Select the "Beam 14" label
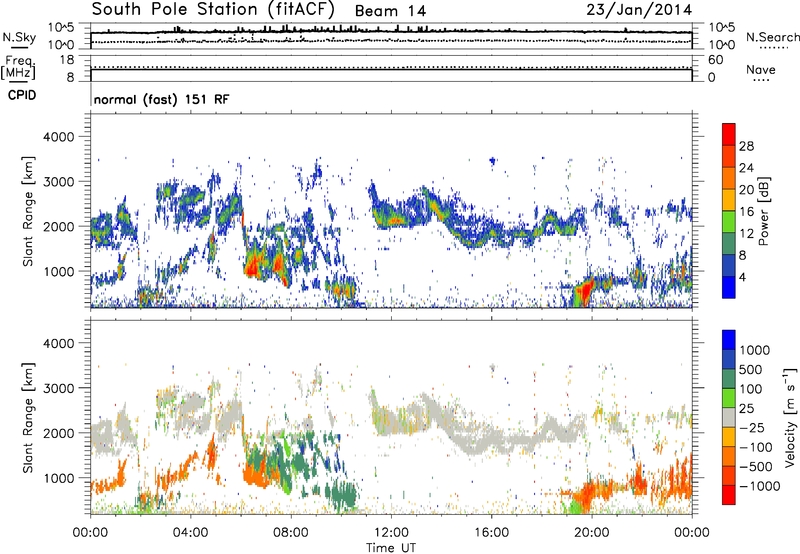Screen dimensions: 800x554 [390, 11]
